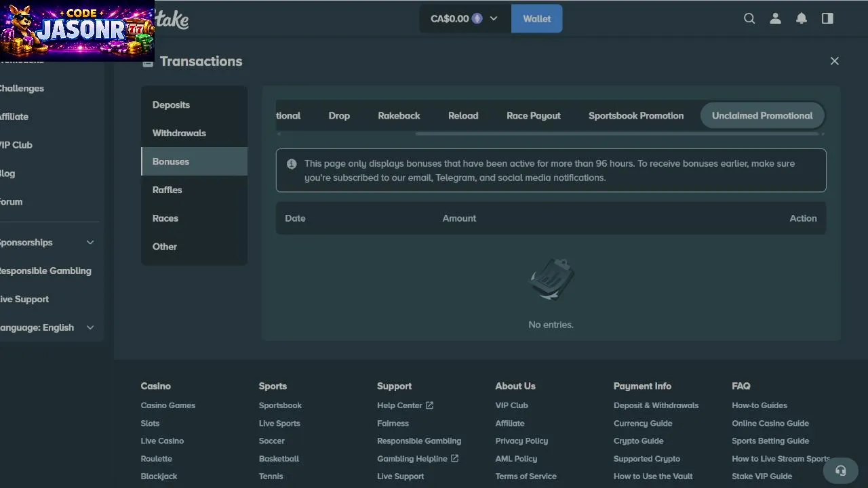Click the Wallet button
The image size is (868, 488).
point(537,19)
